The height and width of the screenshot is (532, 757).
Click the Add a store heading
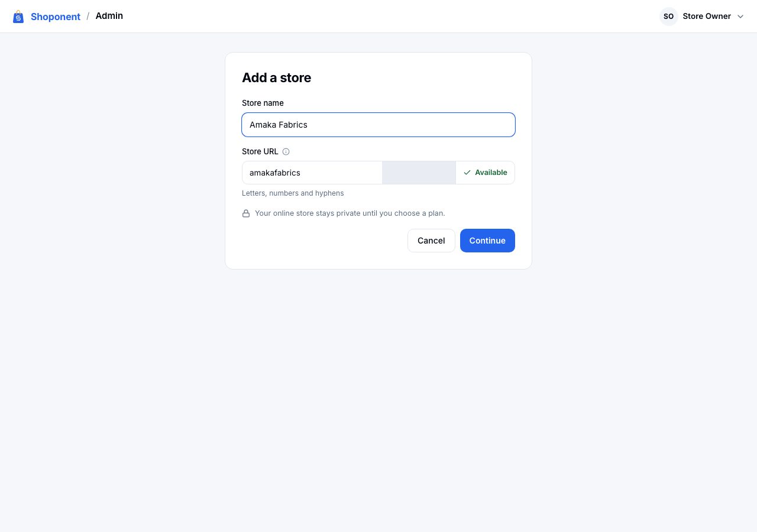point(276,77)
